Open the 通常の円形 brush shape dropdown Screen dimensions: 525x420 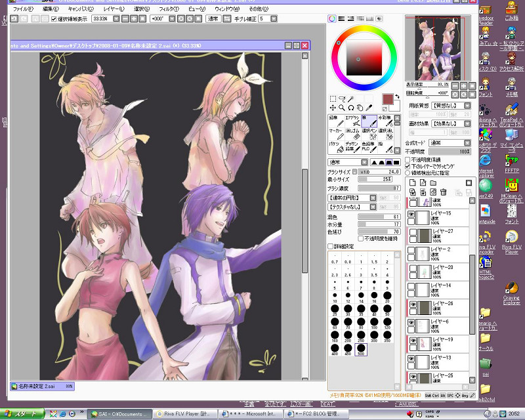pyautogui.click(x=373, y=198)
